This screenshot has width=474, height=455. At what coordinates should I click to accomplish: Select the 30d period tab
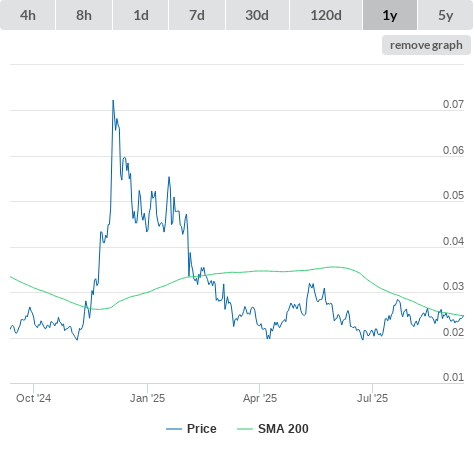tap(257, 15)
